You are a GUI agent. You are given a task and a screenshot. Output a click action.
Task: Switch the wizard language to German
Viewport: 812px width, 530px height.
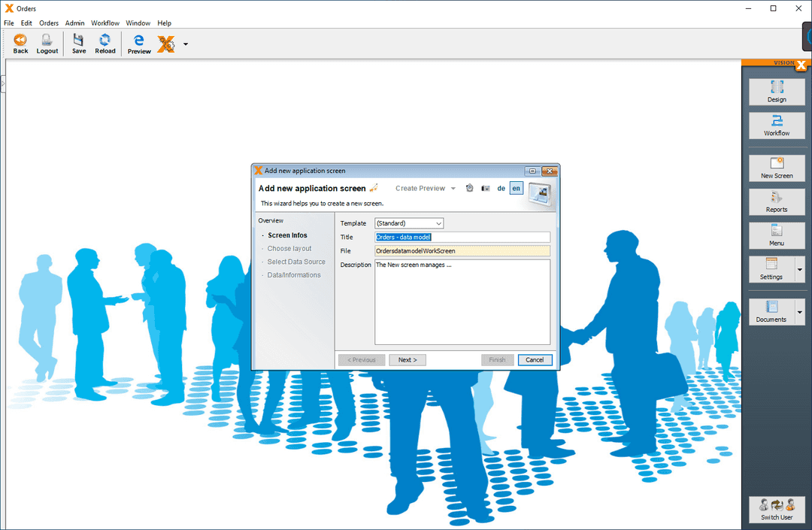click(501, 188)
